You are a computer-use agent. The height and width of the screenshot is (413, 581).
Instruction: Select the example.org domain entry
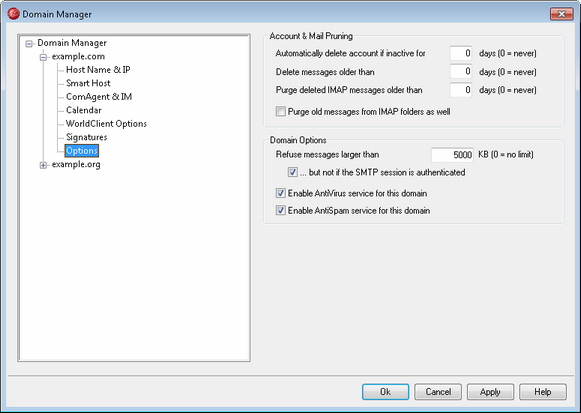[76, 164]
